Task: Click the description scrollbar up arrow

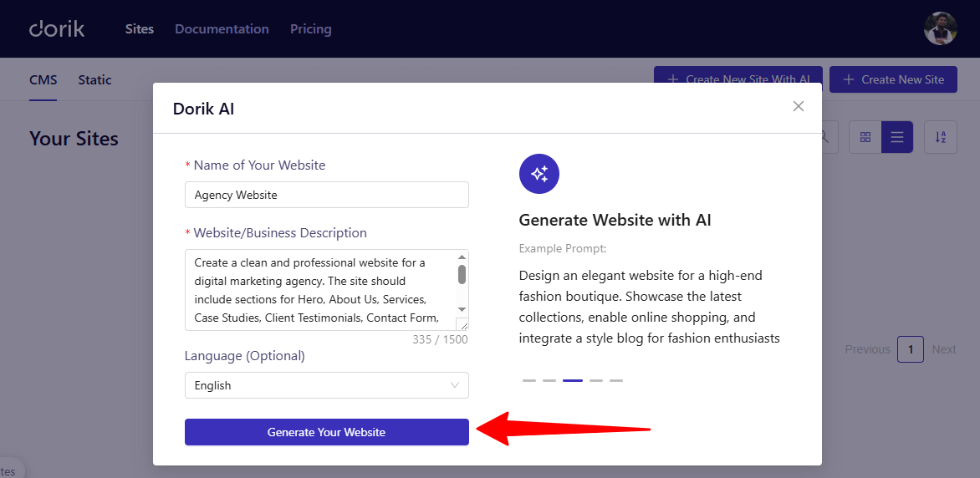Action: coord(462,257)
